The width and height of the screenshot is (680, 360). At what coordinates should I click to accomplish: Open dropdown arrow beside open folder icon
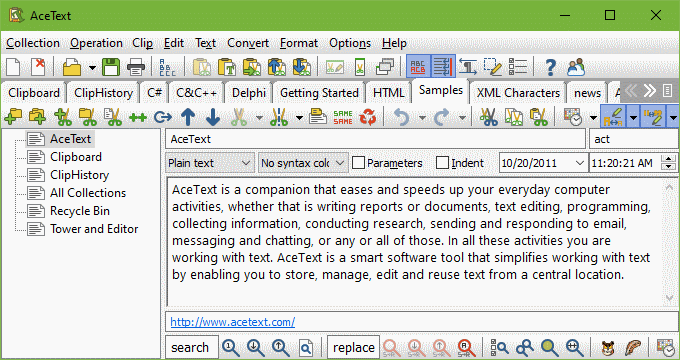click(92, 68)
